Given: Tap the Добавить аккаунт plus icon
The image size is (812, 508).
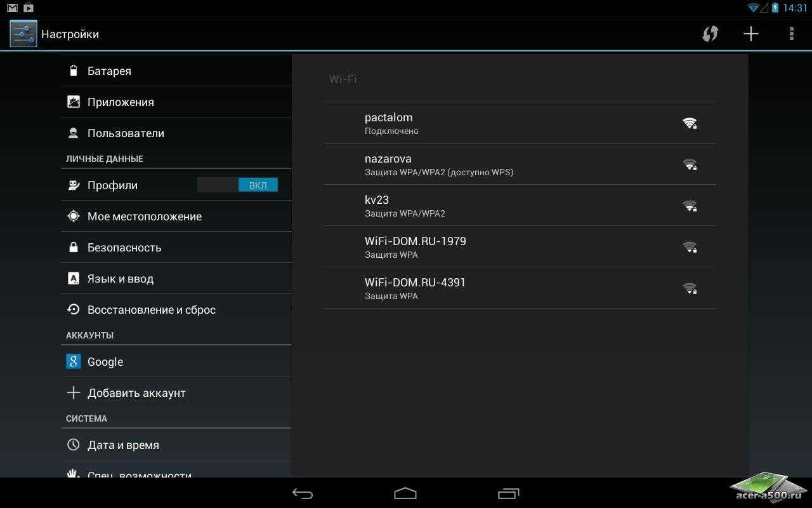Looking at the screenshot, I should [74, 392].
